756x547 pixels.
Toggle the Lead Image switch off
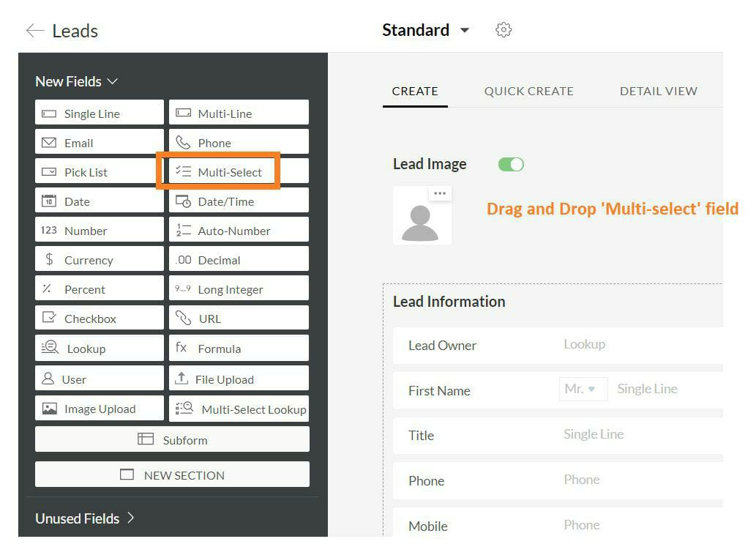(x=511, y=164)
